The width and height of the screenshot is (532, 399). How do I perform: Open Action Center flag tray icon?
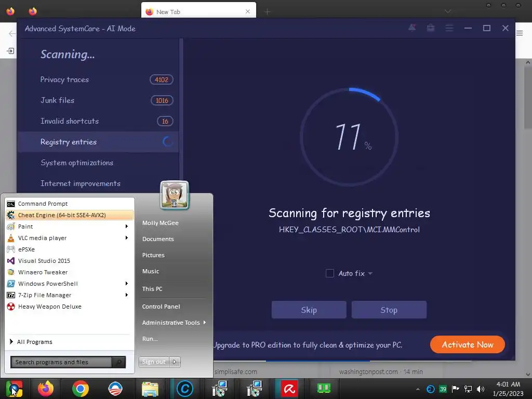point(455,389)
